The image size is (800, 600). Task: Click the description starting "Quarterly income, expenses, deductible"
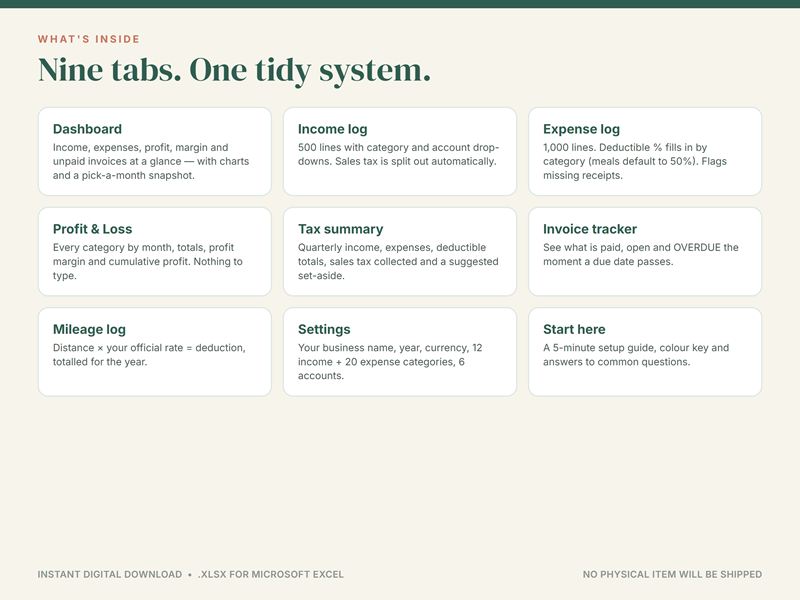(x=398, y=261)
